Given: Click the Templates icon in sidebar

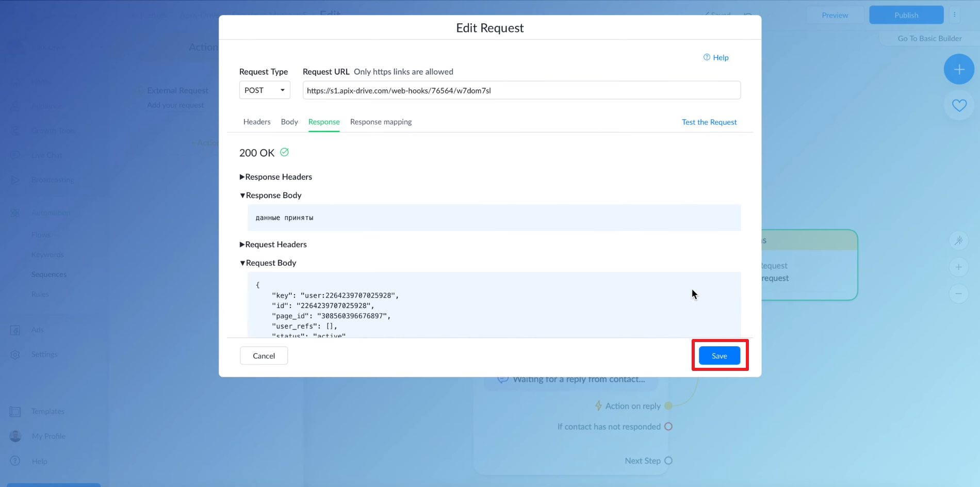Looking at the screenshot, I should click(x=15, y=412).
